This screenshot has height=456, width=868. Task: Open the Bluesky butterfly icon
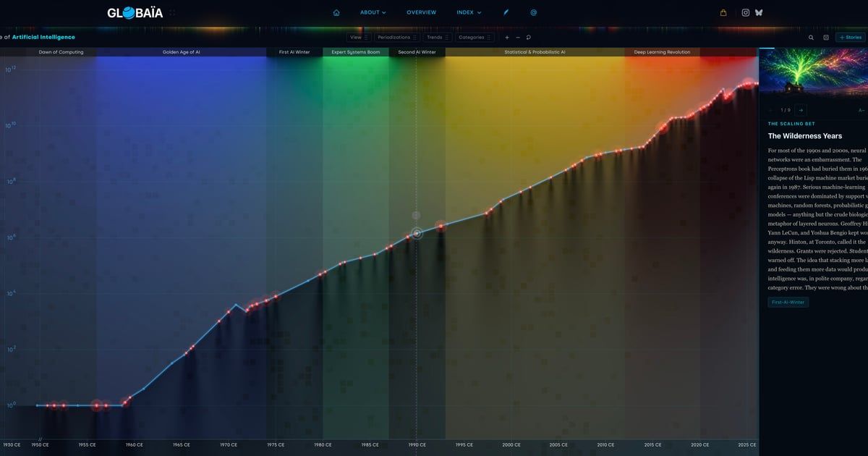point(759,12)
